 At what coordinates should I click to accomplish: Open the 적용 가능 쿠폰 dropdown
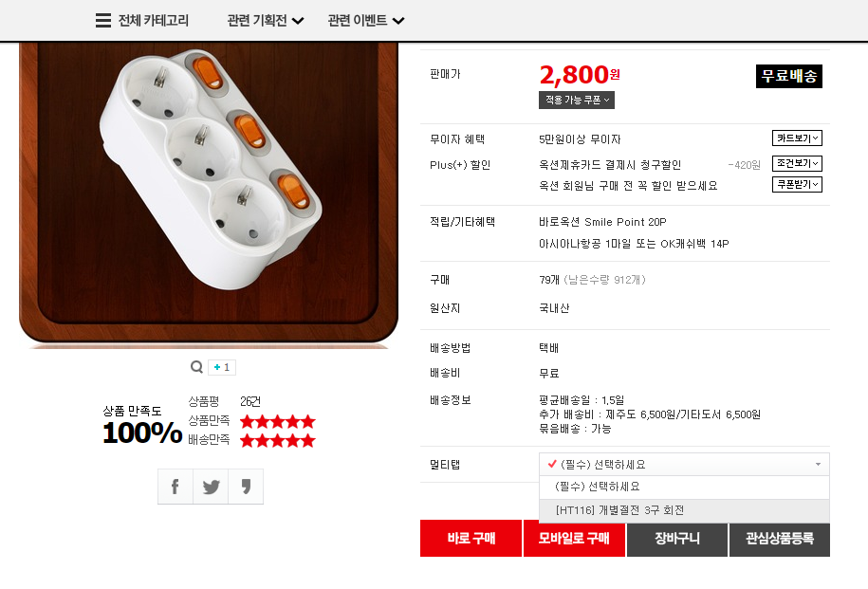(x=577, y=100)
